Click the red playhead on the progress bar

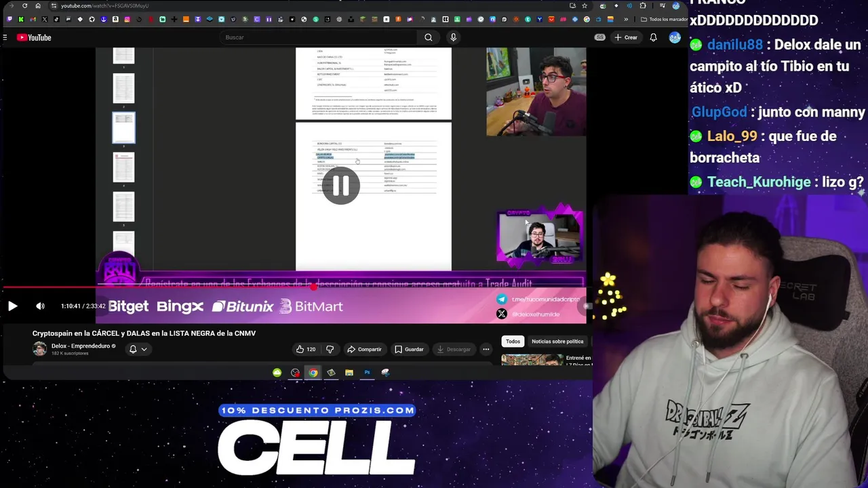pyautogui.click(x=313, y=287)
